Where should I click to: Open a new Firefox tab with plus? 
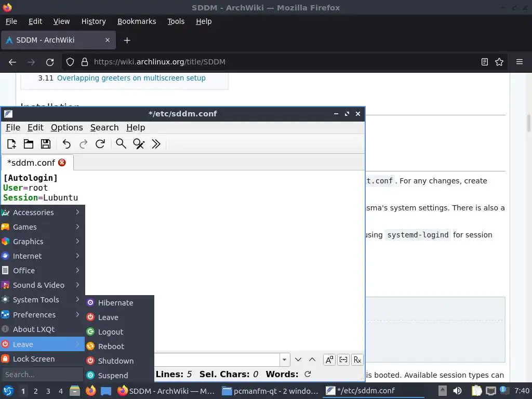coord(127,41)
